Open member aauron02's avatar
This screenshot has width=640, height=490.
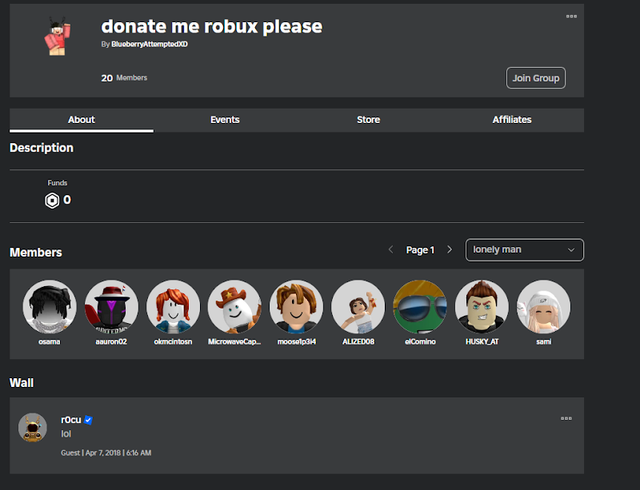point(111,307)
